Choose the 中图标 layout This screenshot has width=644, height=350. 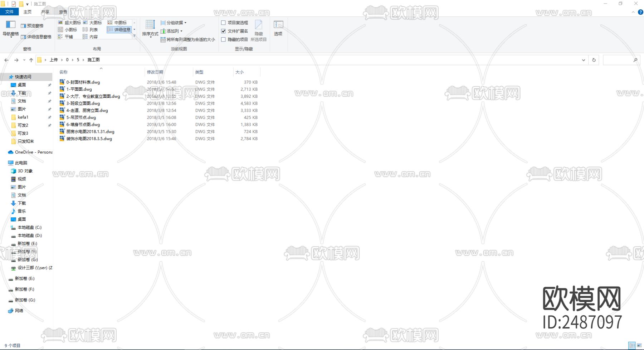tap(117, 23)
